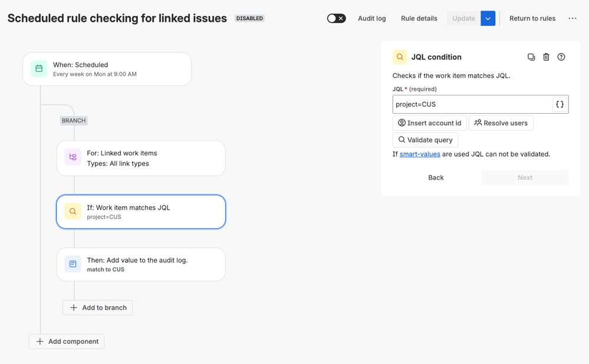Click Add to branch

97,307
